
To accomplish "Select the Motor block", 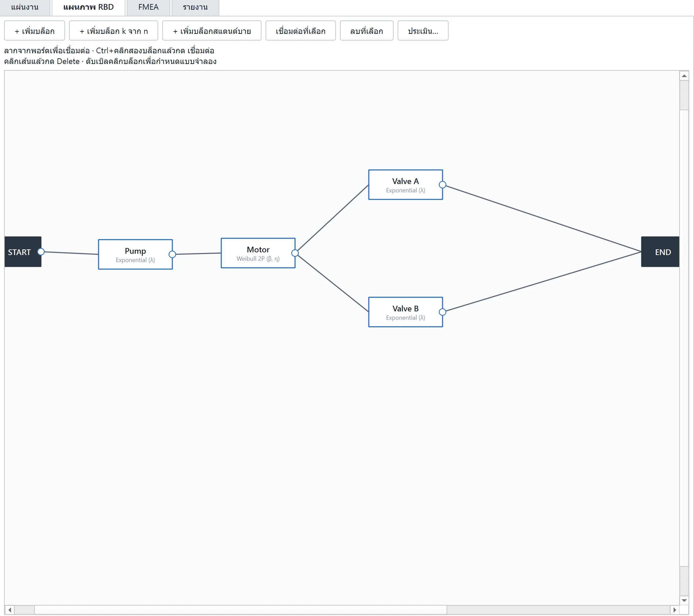I will [x=258, y=253].
